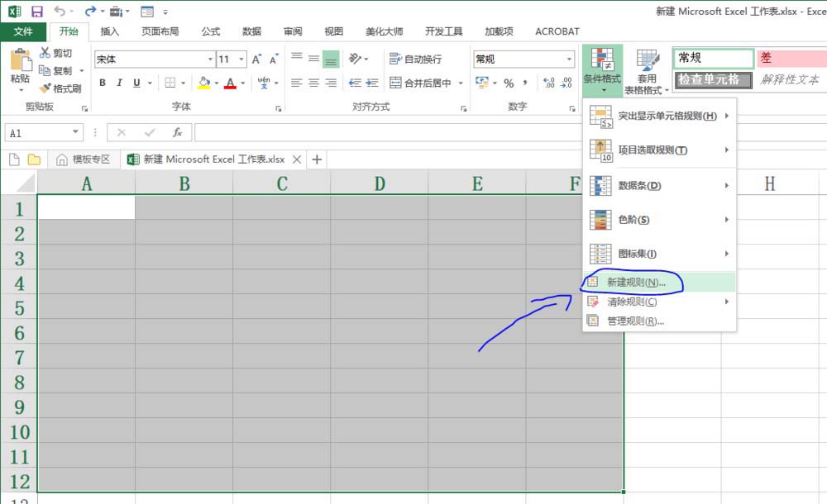Open the font name dropdown
Screen dimensions: 827x504
[211, 59]
